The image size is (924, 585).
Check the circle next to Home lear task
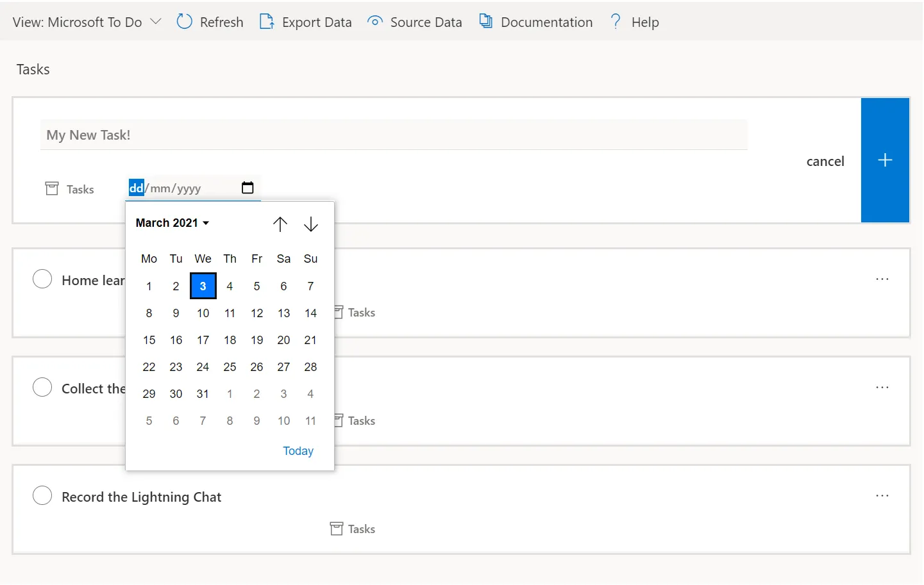(42, 279)
